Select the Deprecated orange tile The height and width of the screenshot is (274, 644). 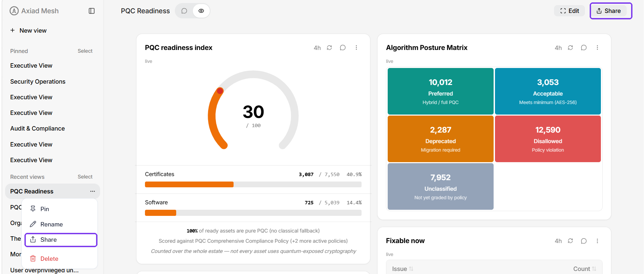click(441, 139)
